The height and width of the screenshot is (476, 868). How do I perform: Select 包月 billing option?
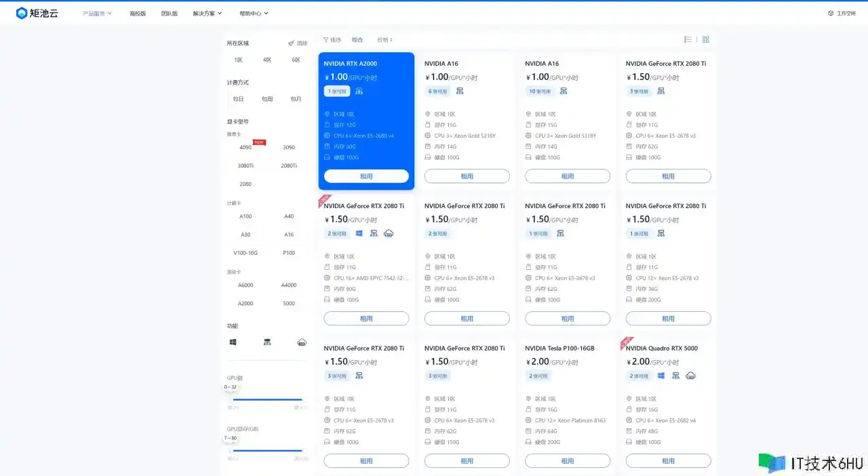coord(296,99)
